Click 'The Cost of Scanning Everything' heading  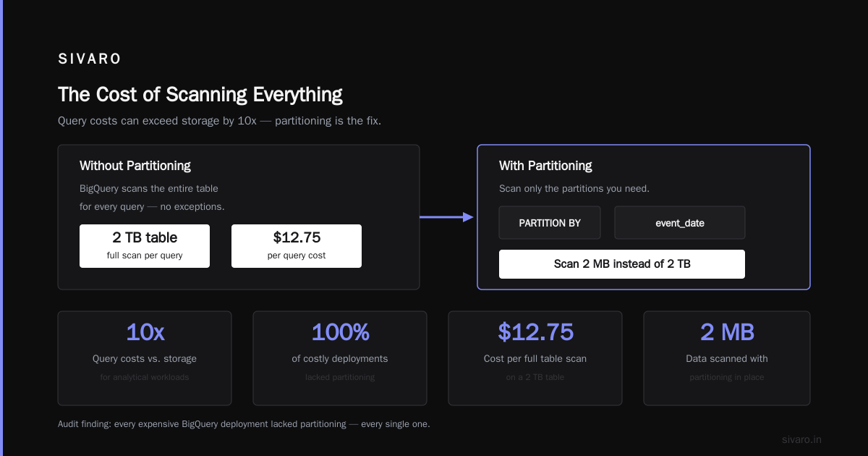[200, 95]
